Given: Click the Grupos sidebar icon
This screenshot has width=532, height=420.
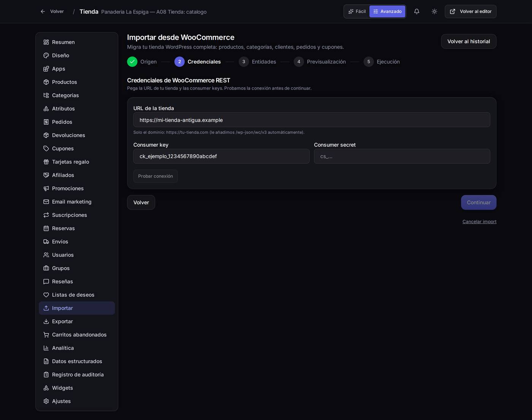Looking at the screenshot, I should 46,268.
